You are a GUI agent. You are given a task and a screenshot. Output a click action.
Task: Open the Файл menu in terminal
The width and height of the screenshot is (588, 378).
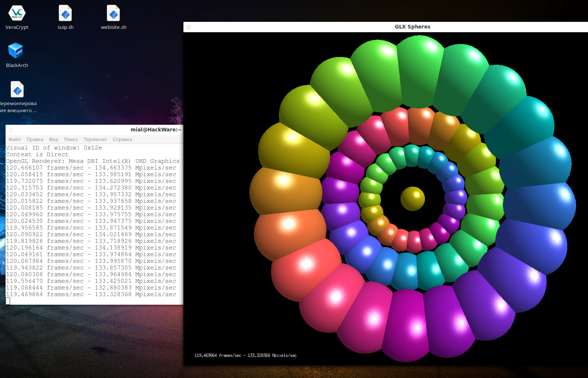click(14, 140)
